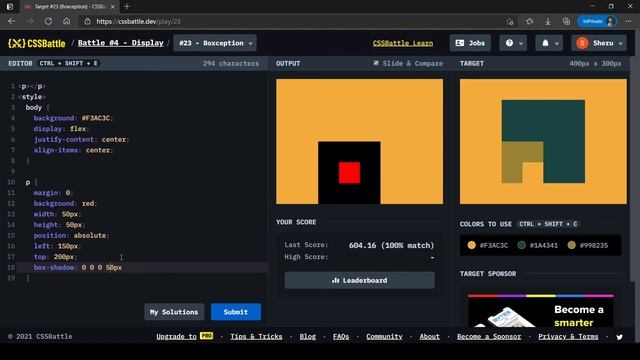The width and height of the screenshot is (640, 360).
Task: Toggle the Slide & Compare checkbox
Action: tap(376, 63)
